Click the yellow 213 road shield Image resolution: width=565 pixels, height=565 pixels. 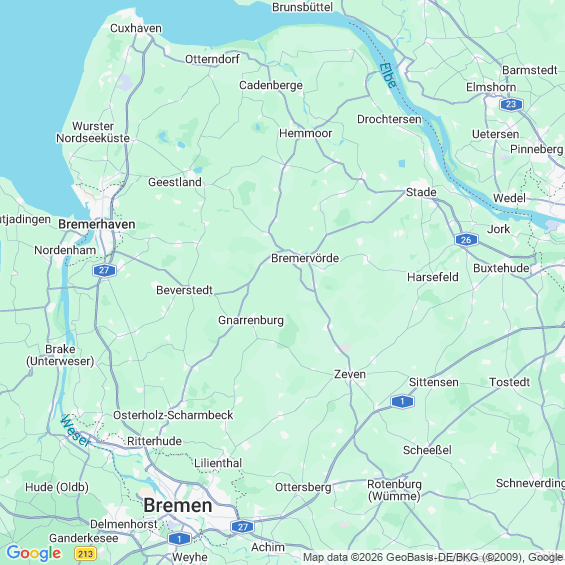coord(85,553)
